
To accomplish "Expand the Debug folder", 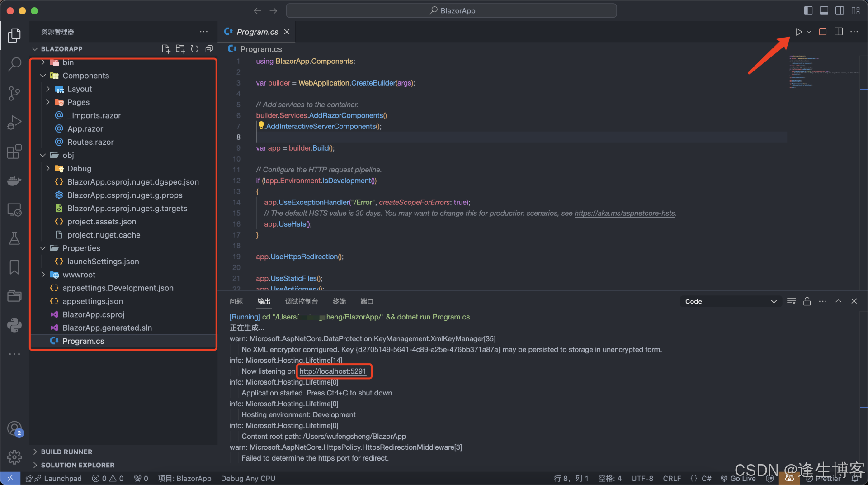I will (48, 168).
